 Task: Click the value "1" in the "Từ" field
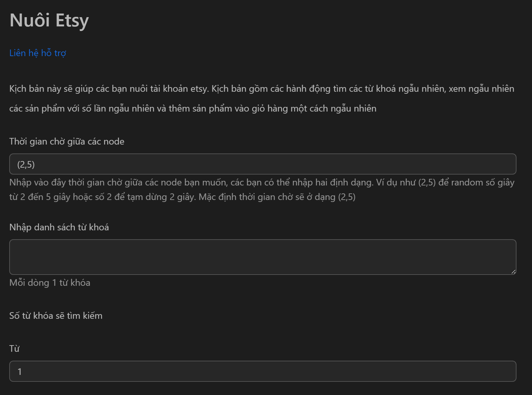click(x=20, y=372)
